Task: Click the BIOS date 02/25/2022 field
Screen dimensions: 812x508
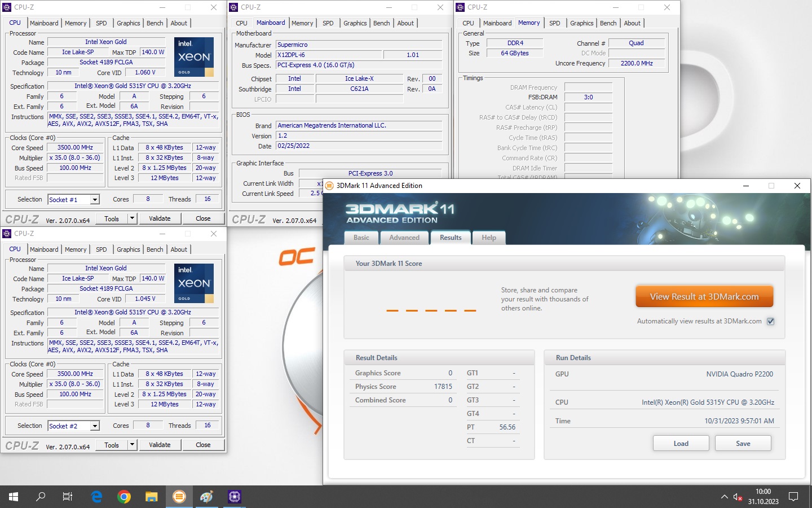Action: [359, 146]
